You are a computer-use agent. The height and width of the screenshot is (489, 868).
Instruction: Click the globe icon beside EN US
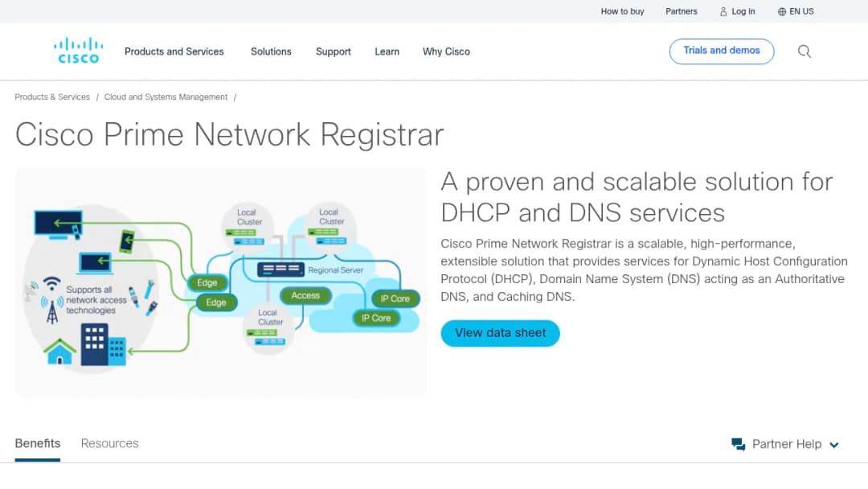782,11
